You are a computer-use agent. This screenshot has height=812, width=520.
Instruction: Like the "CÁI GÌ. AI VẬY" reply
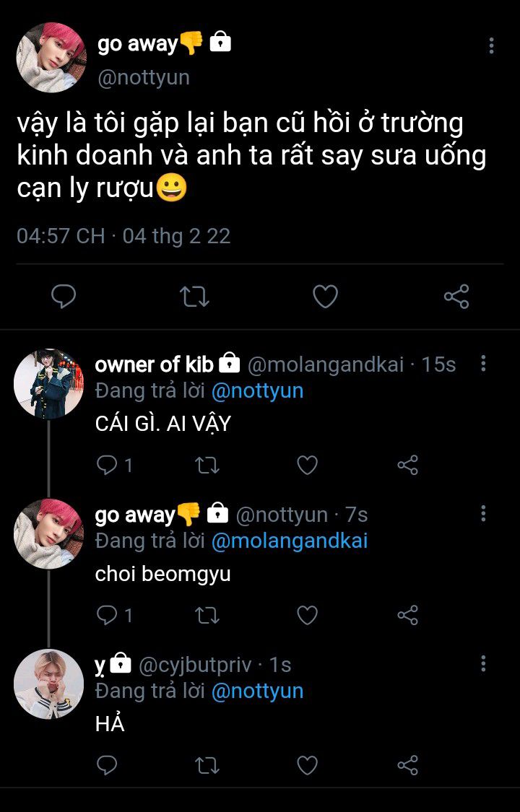308,466
